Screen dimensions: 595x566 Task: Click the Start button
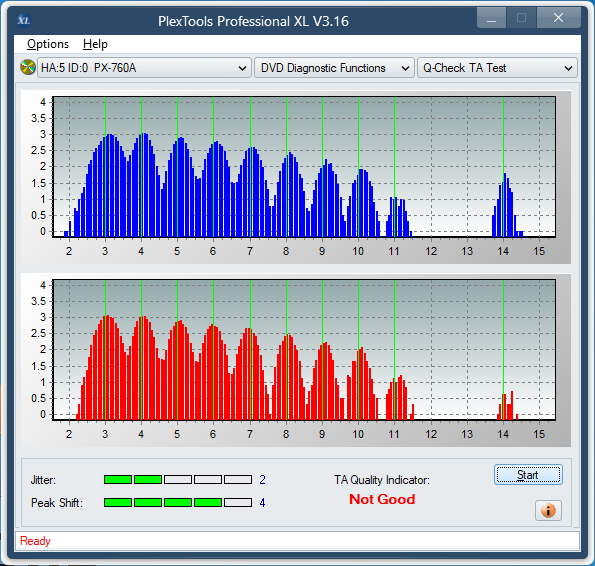528,475
